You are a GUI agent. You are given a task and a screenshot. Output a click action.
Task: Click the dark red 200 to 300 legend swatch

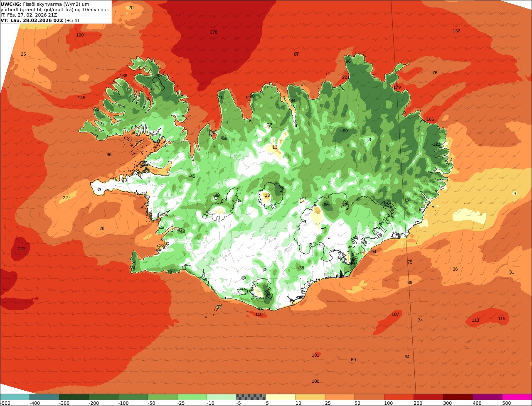pos(428,397)
